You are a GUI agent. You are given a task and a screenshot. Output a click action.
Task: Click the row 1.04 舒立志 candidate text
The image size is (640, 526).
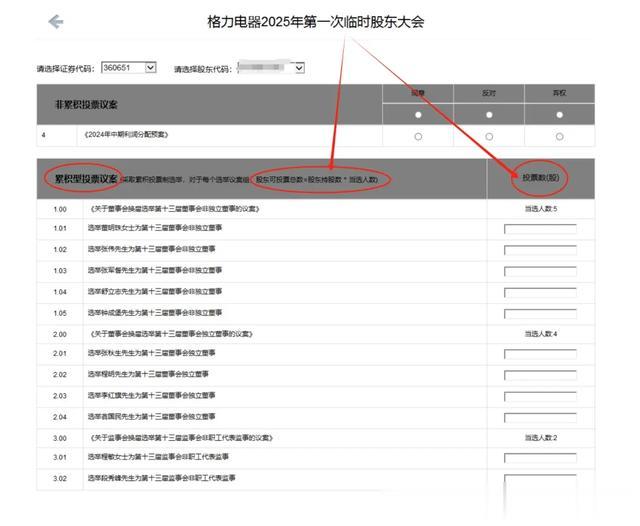tap(155, 291)
